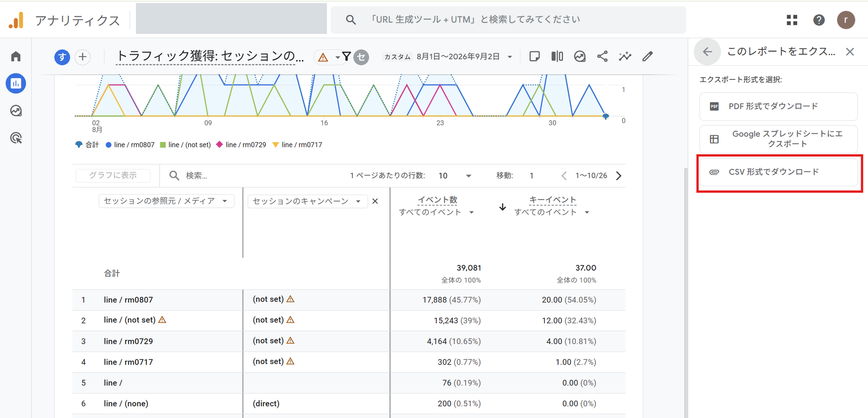This screenshot has width=868, height=418.
Task: Open キーイベント すべてのイベント dropdown
Action: click(x=552, y=212)
